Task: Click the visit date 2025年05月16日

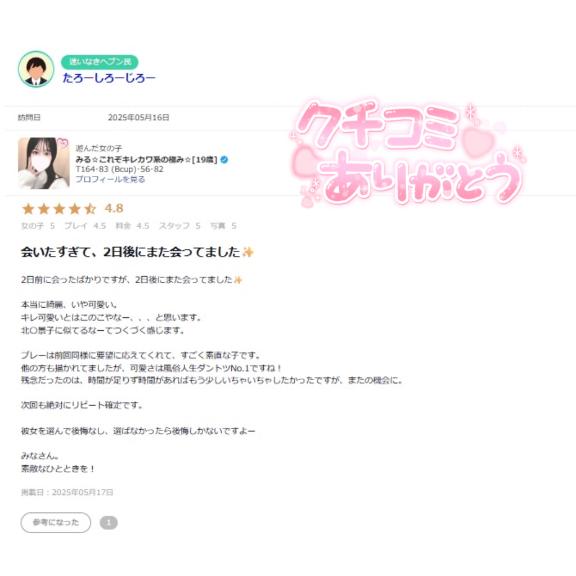Action: [138, 118]
